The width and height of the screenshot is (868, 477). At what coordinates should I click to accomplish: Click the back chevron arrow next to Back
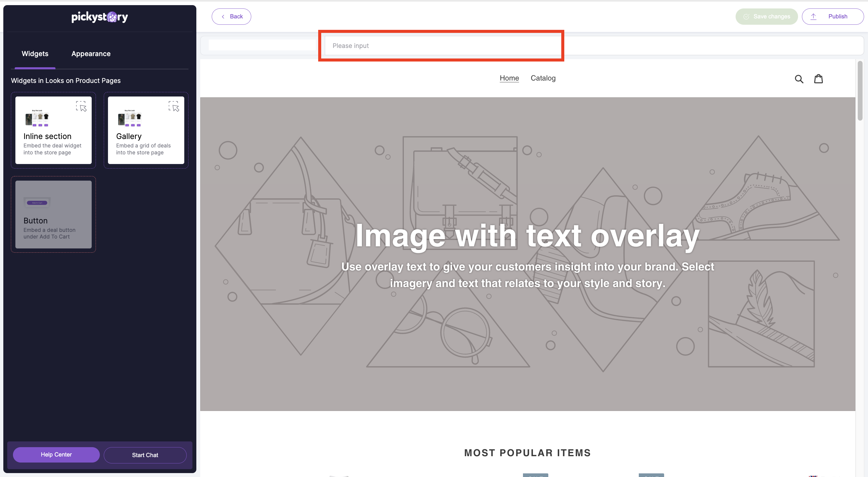(x=223, y=16)
